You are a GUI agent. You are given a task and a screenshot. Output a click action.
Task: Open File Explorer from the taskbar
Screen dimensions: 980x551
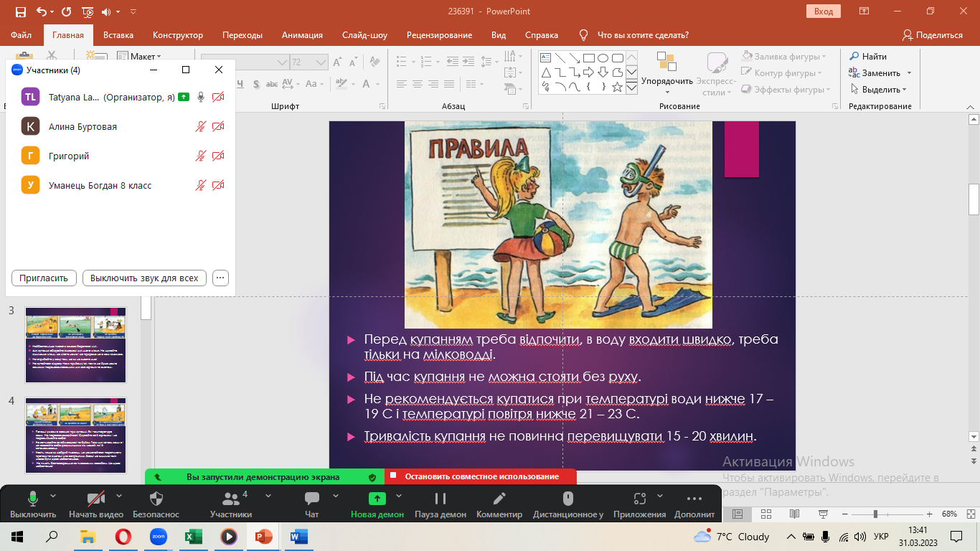[x=88, y=536]
